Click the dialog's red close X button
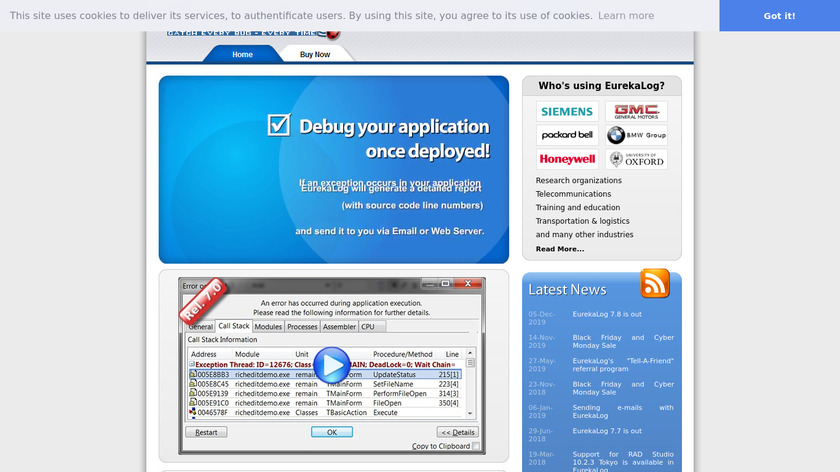The height and width of the screenshot is (472, 840). click(x=468, y=283)
